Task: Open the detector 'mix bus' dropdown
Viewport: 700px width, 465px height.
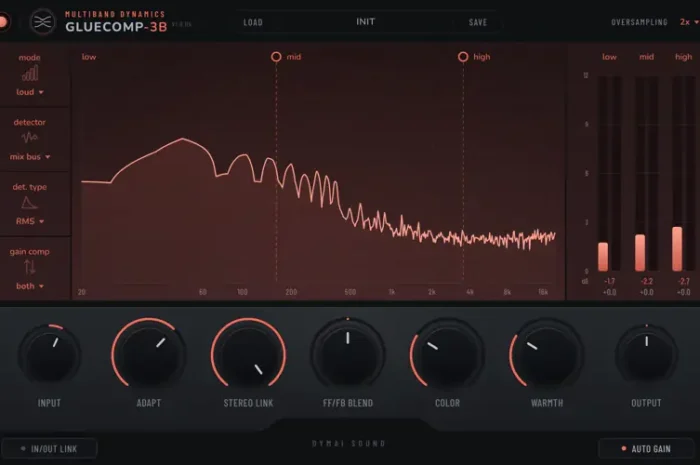Action: (x=30, y=157)
